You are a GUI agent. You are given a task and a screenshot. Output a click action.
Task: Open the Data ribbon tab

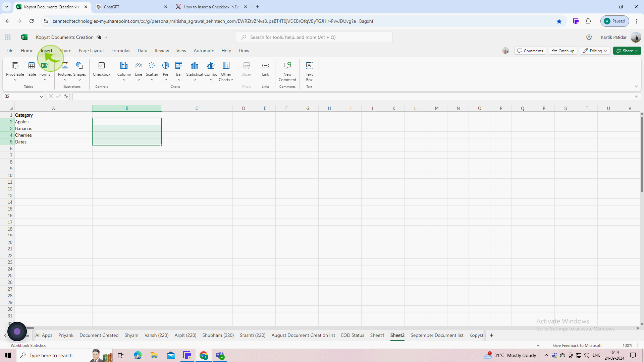click(143, 51)
